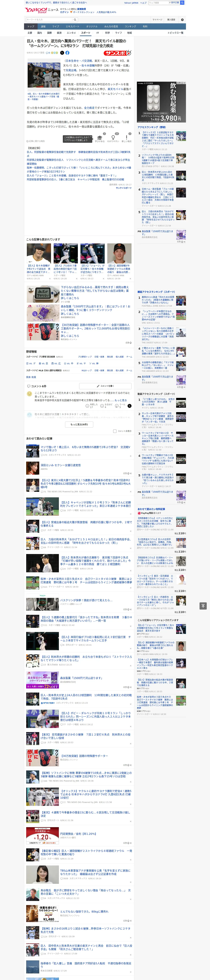Share the article on Facebook

point(67,53)
